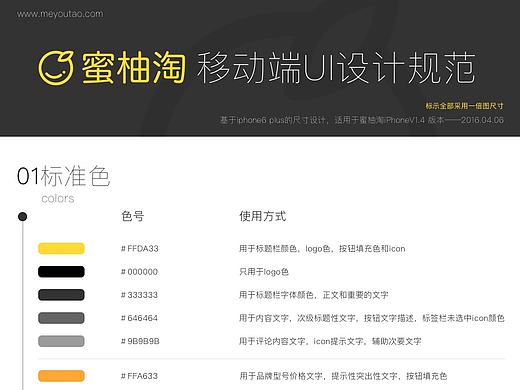Image resolution: width=520 pixels, height=390 pixels.
Task: Click usage text 用于标题栏颜色，logo色
Action: (322, 249)
